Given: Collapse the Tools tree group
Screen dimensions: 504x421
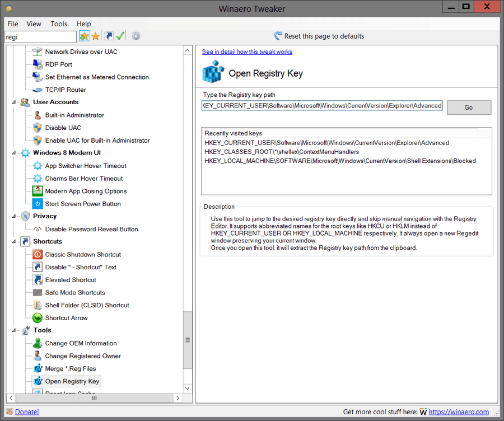Looking at the screenshot, I should pyautogui.click(x=14, y=330).
